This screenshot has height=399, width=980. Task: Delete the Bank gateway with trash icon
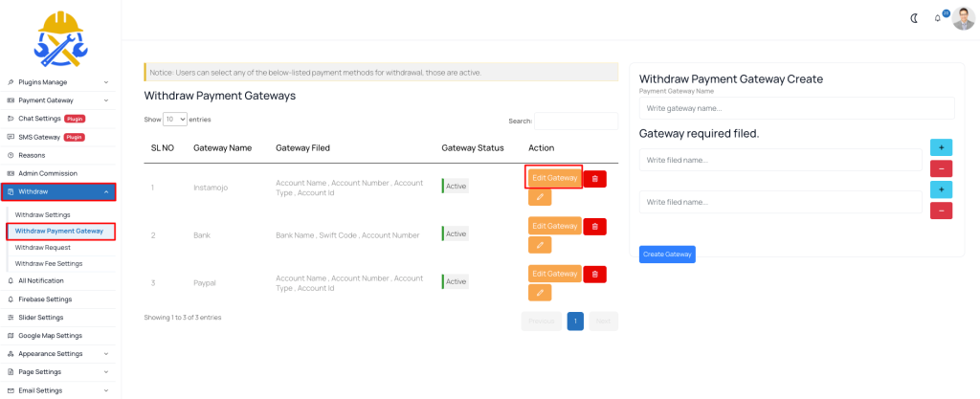point(595,226)
